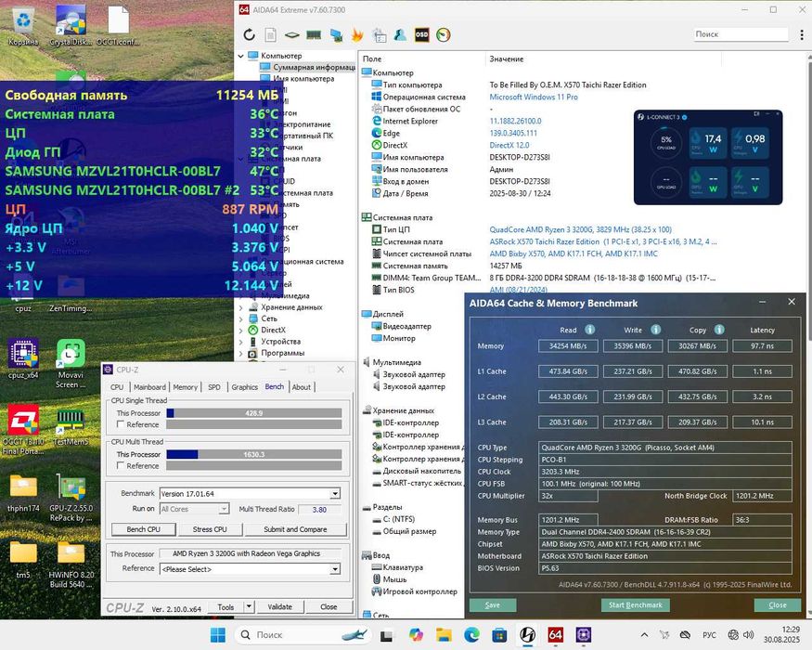
Task: Select the CrystalDisk desktop shortcut
Action: 71,26
